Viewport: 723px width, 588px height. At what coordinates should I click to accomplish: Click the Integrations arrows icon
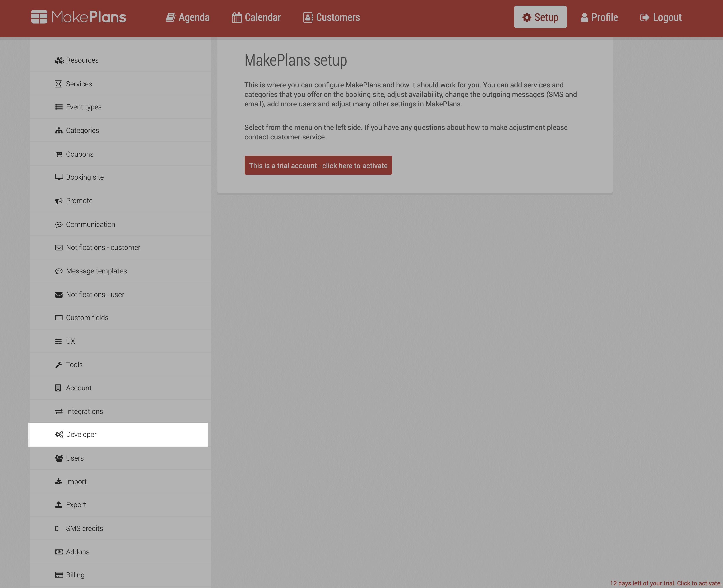(59, 412)
